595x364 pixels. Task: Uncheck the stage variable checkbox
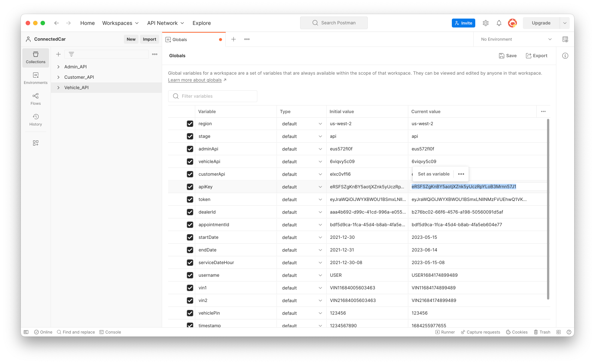pyautogui.click(x=190, y=136)
